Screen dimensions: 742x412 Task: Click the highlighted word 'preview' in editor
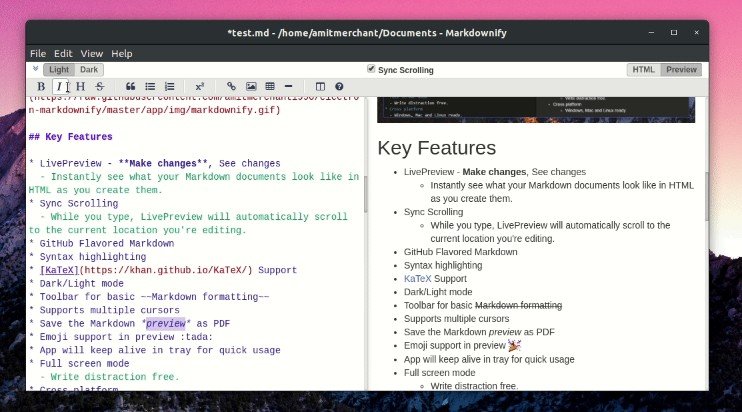coord(166,324)
